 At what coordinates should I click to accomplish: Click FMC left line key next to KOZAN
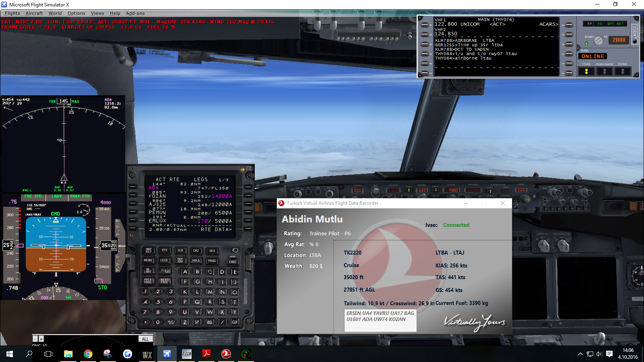[x=132, y=195]
